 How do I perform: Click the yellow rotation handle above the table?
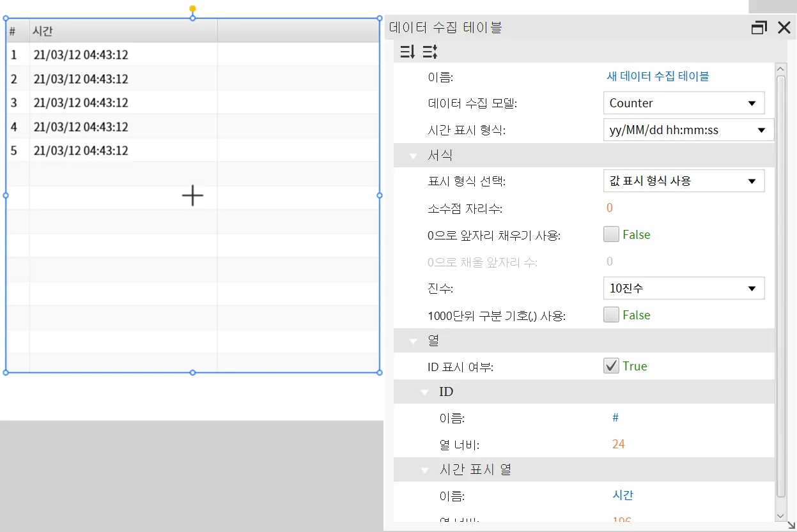click(x=192, y=9)
